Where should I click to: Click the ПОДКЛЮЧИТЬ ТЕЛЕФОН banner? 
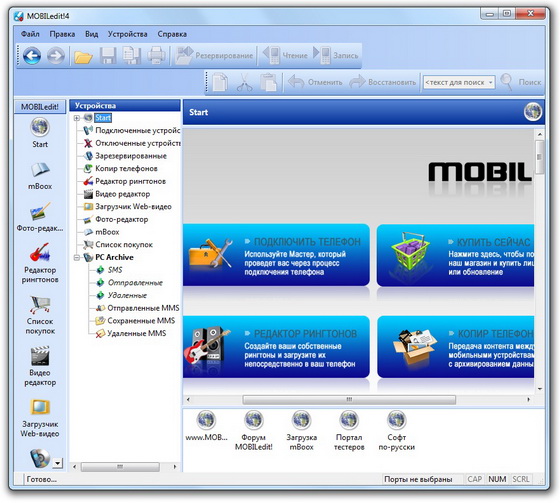pyautogui.click(x=276, y=255)
